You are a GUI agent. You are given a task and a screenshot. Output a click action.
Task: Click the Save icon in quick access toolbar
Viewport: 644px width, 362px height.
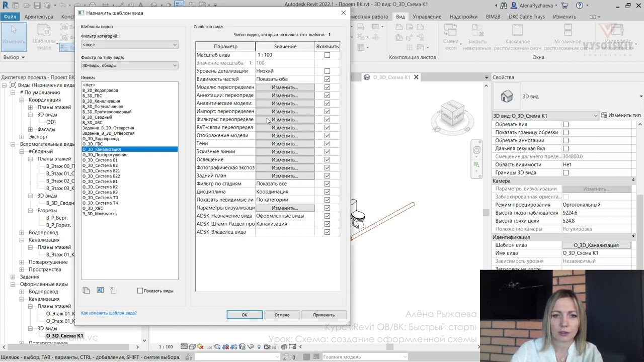(37, 6)
